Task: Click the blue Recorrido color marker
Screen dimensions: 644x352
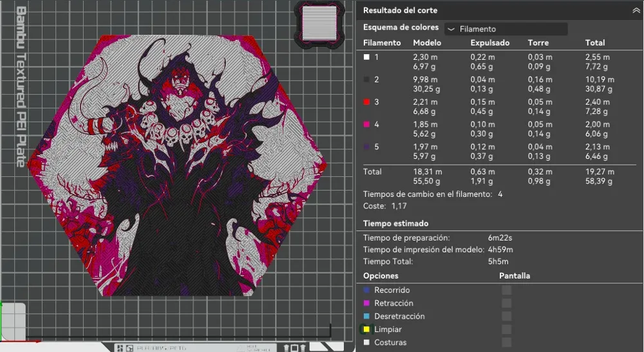Action: (366, 290)
